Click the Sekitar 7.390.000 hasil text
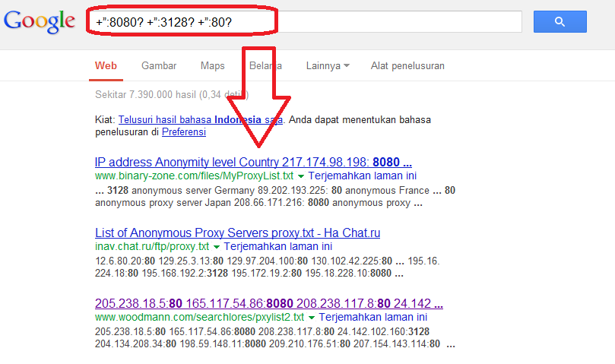This screenshot has width=615, height=364. (x=172, y=94)
